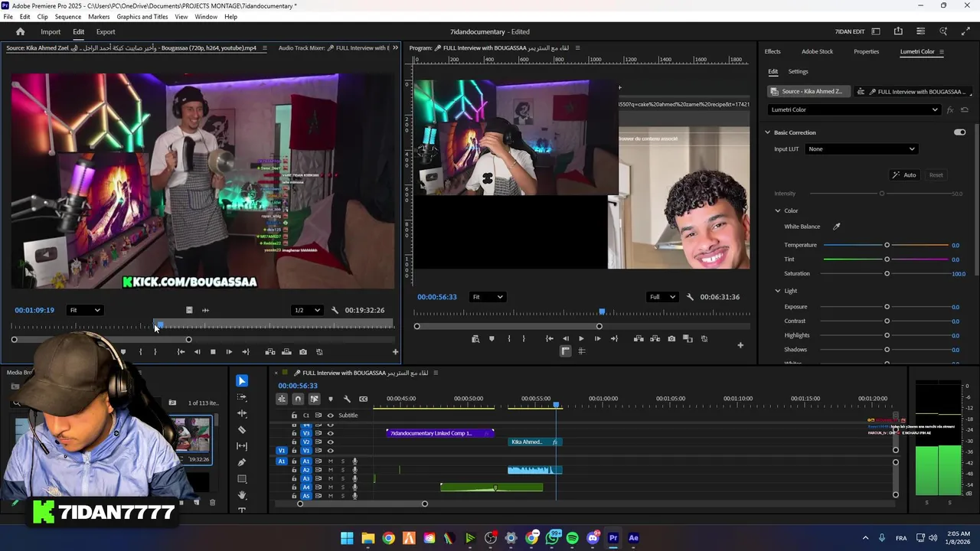Click Program monitor Go to In
This screenshot has width=980, height=551.
tap(549, 338)
